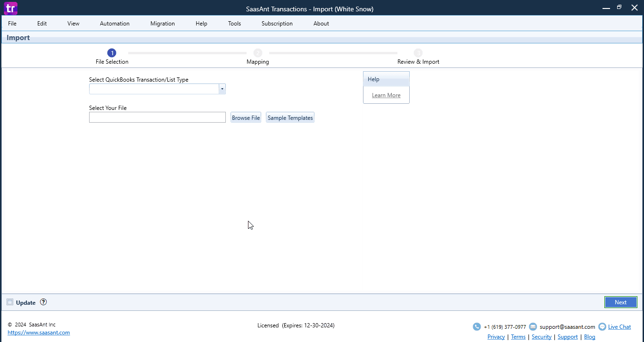Open the View menu
The width and height of the screenshot is (644, 342).
point(74,24)
